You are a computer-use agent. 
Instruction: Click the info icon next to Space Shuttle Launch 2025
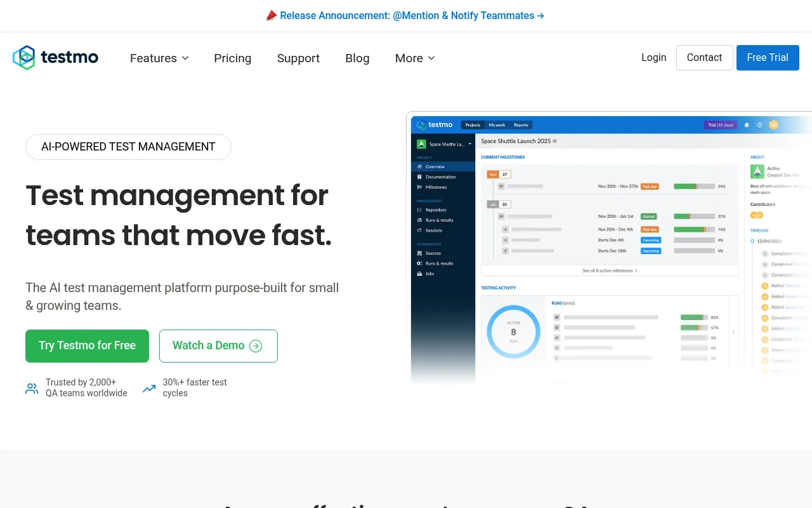coord(554,141)
